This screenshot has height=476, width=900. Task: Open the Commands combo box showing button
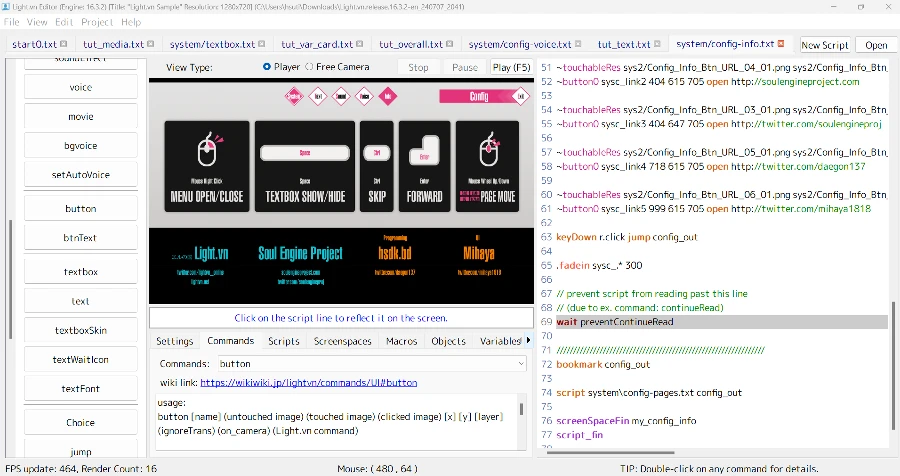pos(370,364)
